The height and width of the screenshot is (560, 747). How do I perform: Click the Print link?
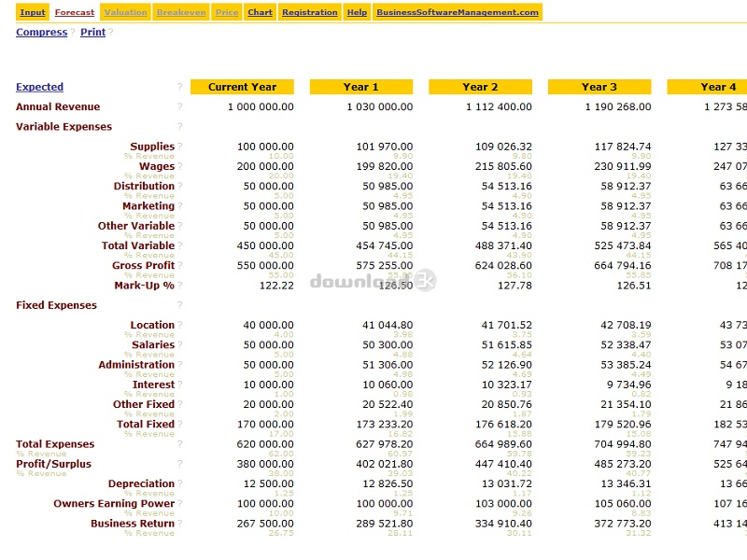tap(92, 32)
